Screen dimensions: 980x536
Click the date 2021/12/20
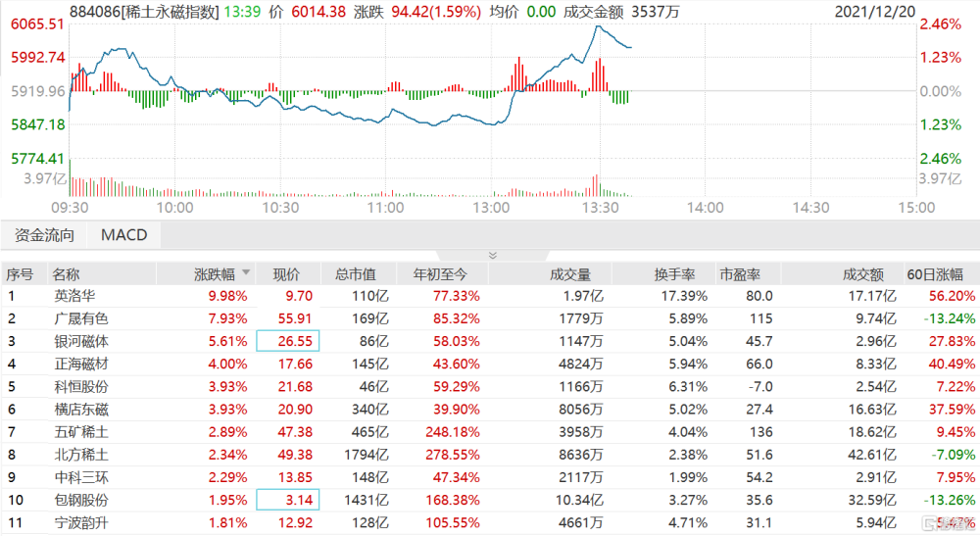(x=875, y=12)
